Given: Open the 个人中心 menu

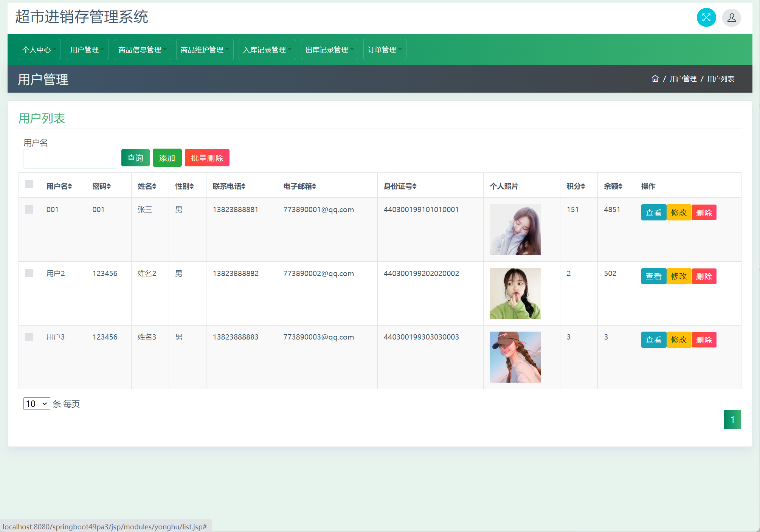Looking at the screenshot, I should 39,50.
